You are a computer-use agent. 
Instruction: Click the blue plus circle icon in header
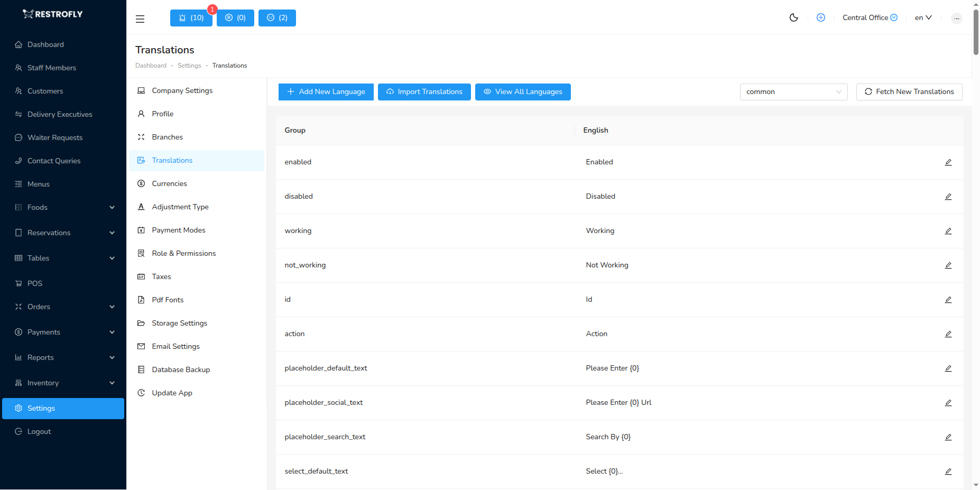point(820,17)
